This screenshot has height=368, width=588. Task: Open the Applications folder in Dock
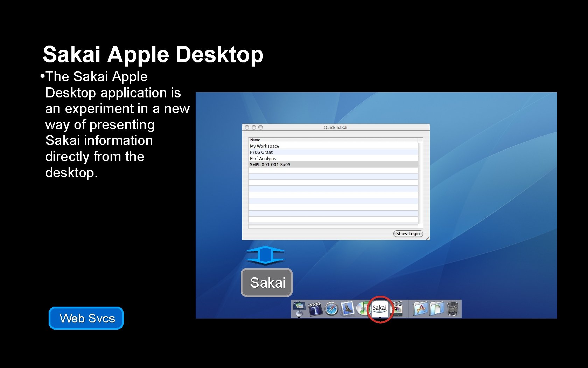click(x=420, y=309)
